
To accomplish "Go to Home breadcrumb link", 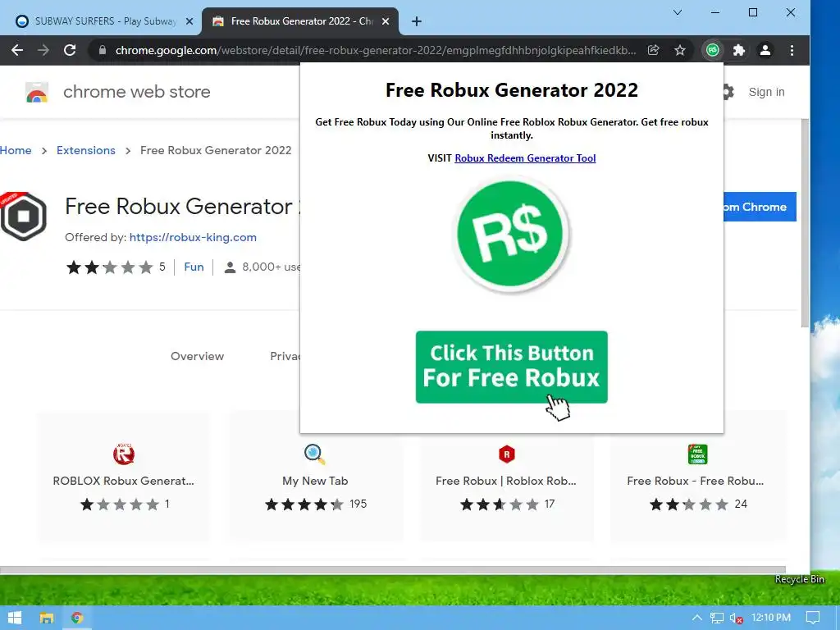I will pos(16,151).
